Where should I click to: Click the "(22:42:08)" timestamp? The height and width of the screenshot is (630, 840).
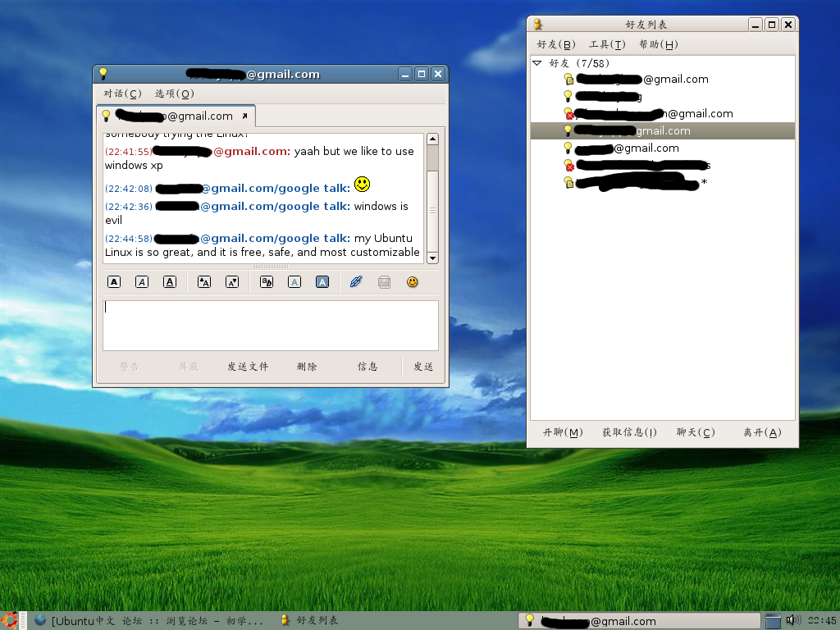(129, 189)
